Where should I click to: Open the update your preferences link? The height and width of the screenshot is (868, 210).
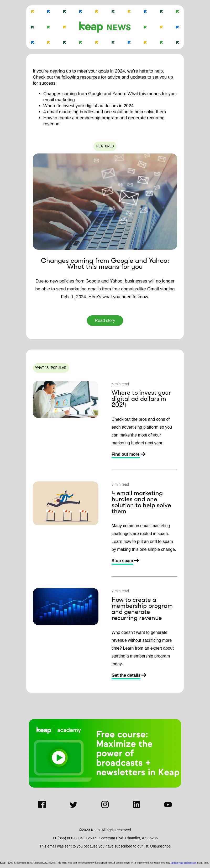click(x=183, y=862)
